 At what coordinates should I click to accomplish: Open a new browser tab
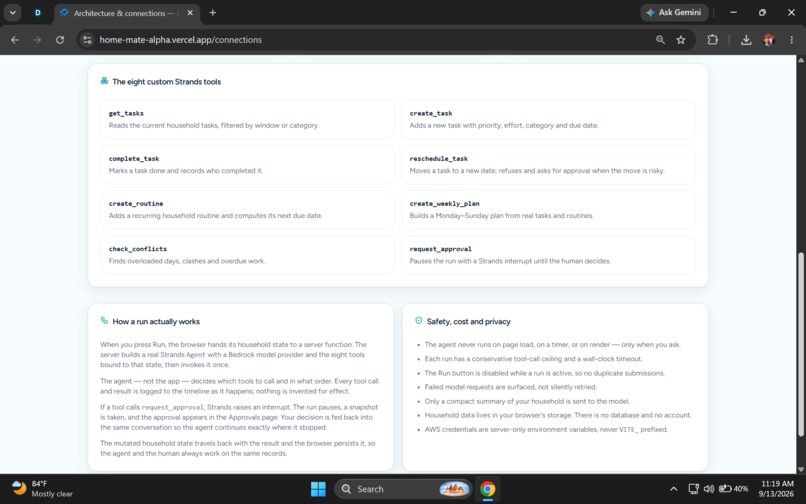(x=212, y=13)
